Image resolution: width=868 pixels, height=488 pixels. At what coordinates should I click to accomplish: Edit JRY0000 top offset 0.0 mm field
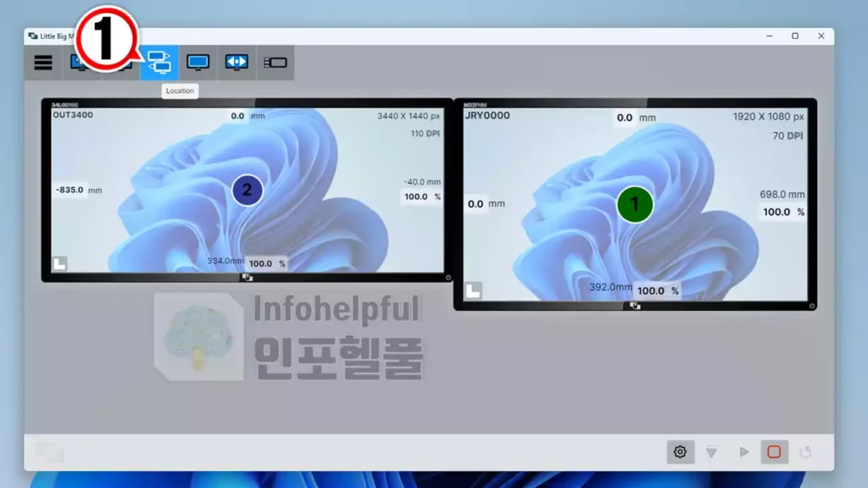point(625,117)
